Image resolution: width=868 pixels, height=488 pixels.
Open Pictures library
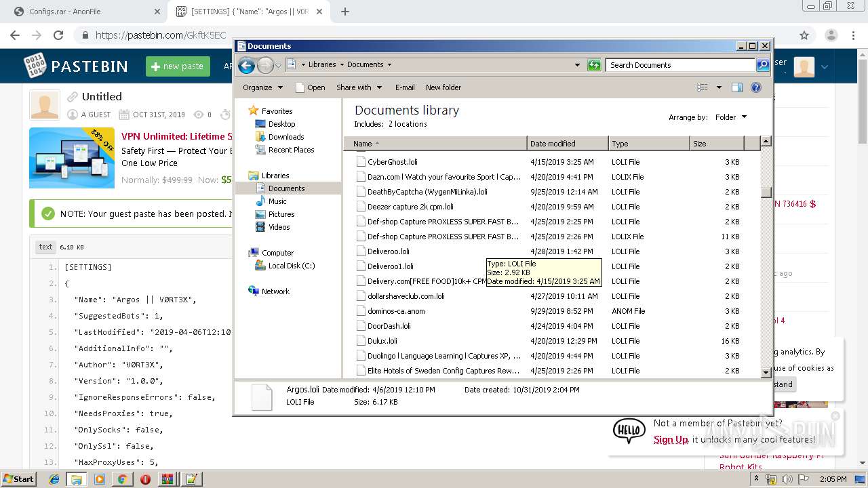pyautogui.click(x=281, y=214)
